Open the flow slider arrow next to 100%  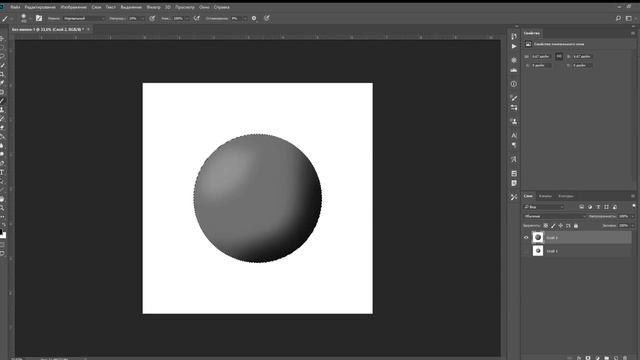coord(187,18)
